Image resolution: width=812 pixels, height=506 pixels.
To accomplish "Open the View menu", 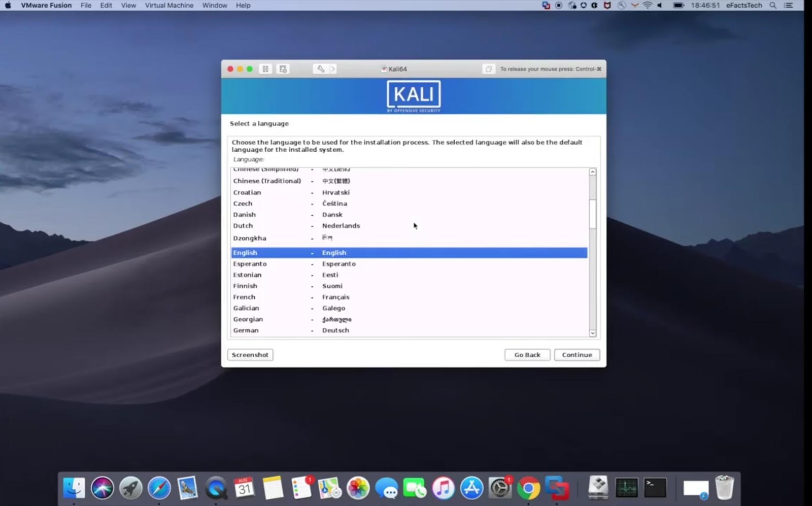I will click(x=128, y=6).
